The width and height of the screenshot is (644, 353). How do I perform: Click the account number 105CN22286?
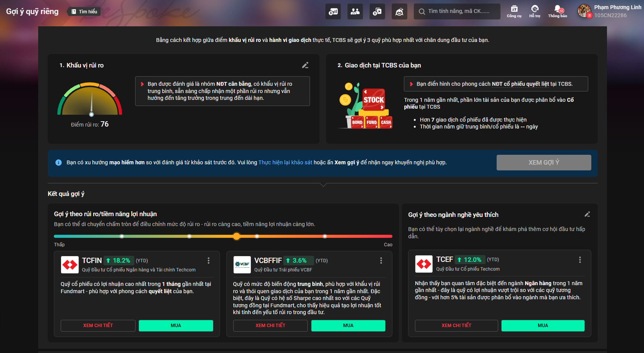tap(610, 15)
